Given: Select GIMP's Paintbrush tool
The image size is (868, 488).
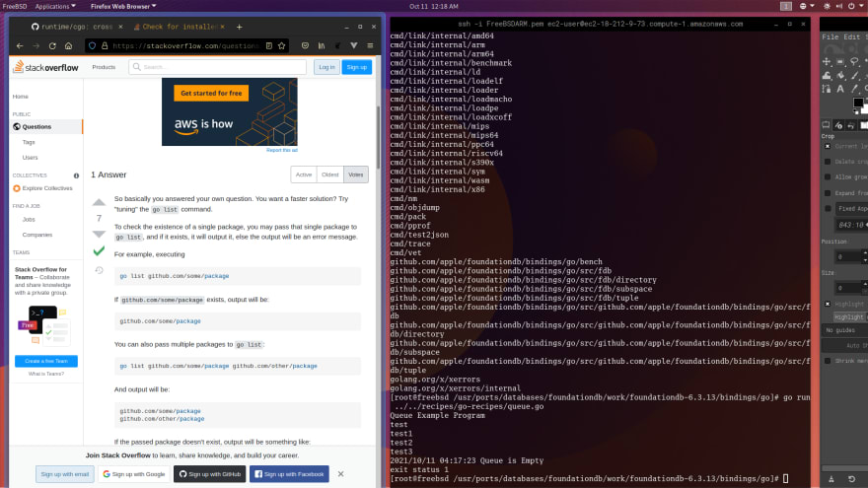Looking at the screenshot, I should pos(854,75).
